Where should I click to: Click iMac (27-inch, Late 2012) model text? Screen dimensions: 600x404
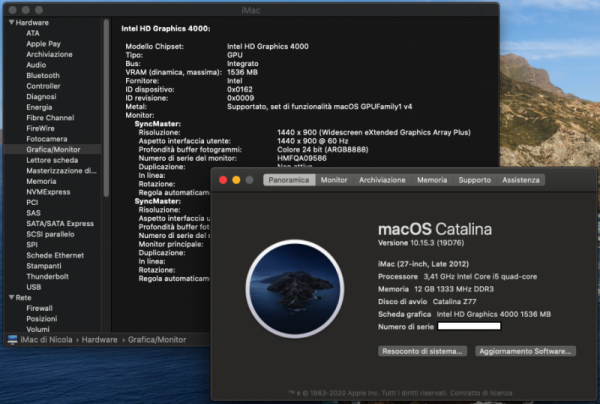pyautogui.click(x=423, y=264)
